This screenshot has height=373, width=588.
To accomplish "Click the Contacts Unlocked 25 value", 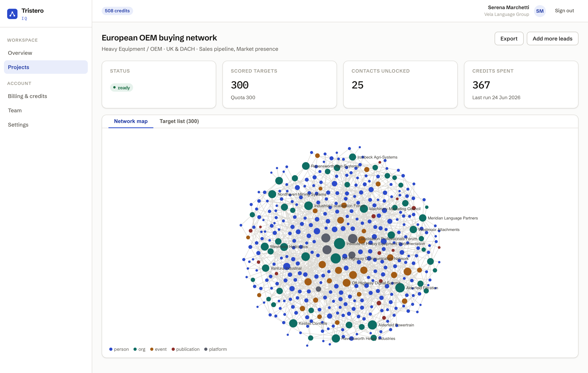I will point(358,85).
